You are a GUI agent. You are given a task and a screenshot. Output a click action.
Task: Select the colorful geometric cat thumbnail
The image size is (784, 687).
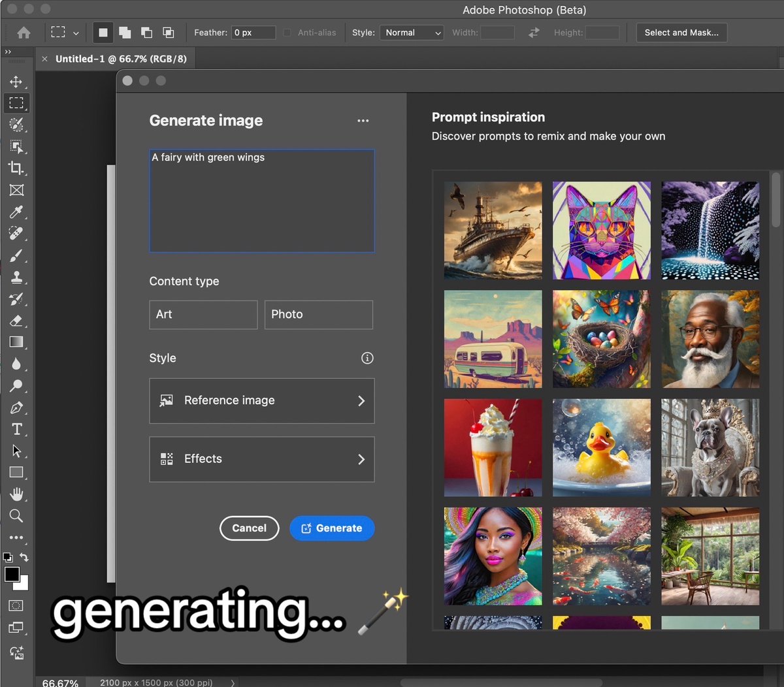602,231
